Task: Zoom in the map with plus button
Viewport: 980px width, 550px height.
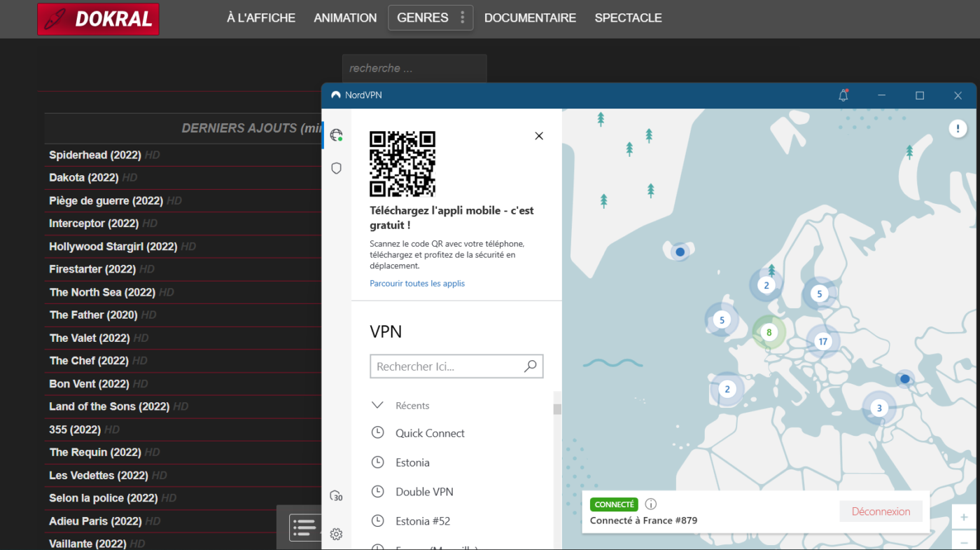Action: click(x=964, y=516)
